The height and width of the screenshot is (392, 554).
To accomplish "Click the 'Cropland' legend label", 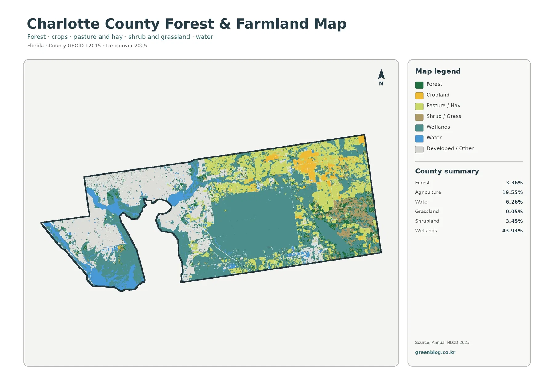I will (438, 95).
